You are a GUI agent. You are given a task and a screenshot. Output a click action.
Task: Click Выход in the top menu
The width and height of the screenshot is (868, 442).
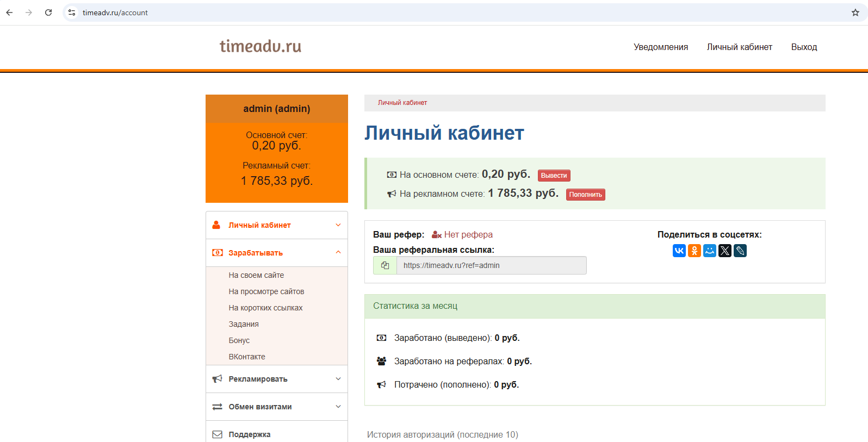tap(804, 47)
